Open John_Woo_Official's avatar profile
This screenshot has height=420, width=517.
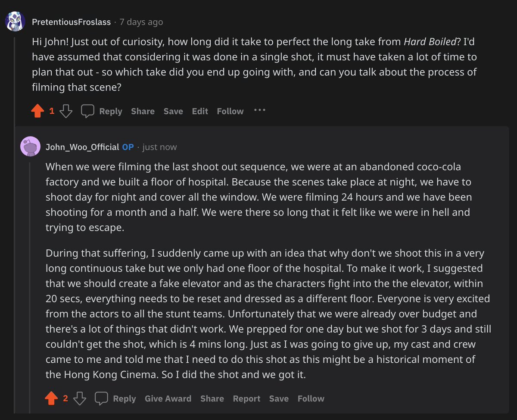30,147
